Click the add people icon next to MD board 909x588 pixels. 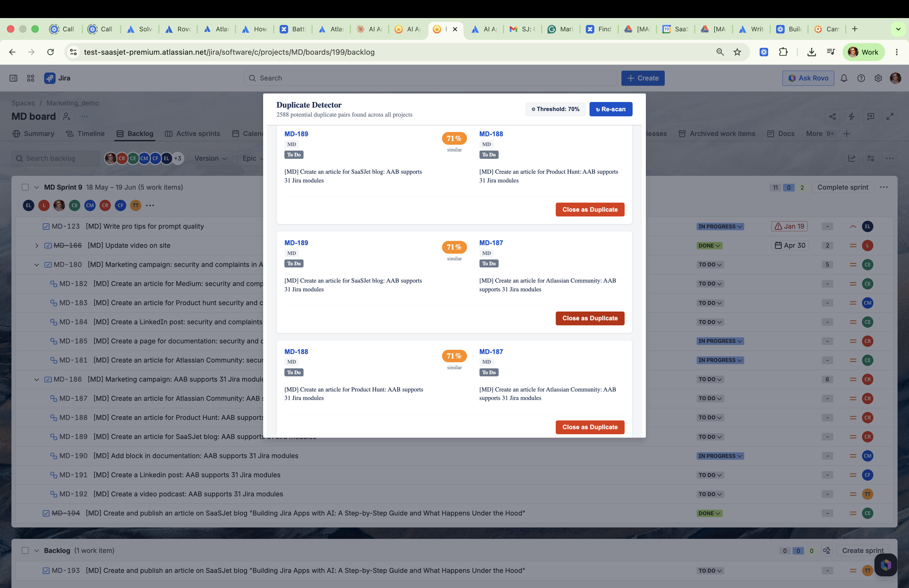[67, 116]
